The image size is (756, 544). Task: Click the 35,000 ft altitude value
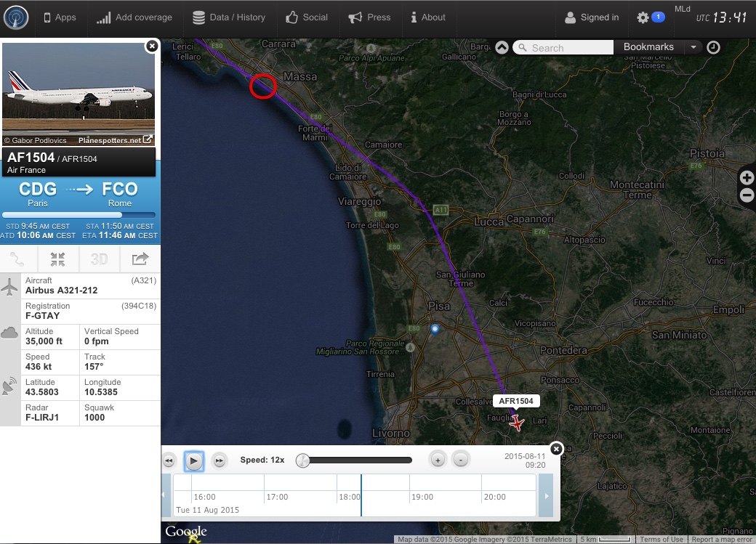click(44, 341)
